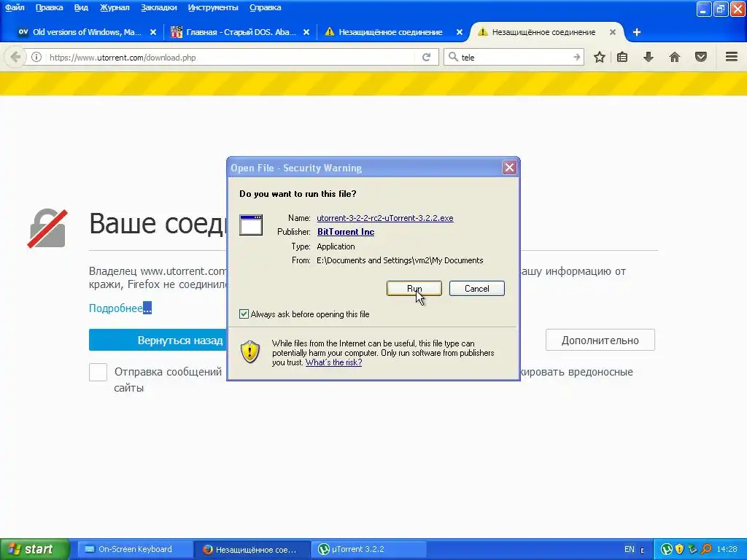This screenshot has width=747, height=560.
Task: Click the Вернуться назад button
Action: (x=180, y=340)
